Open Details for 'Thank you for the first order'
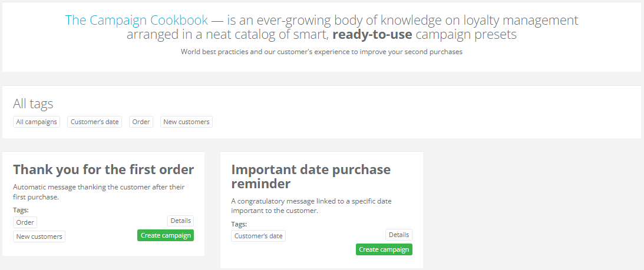The height and width of the screenshot is (270, 644). (180, 221)
